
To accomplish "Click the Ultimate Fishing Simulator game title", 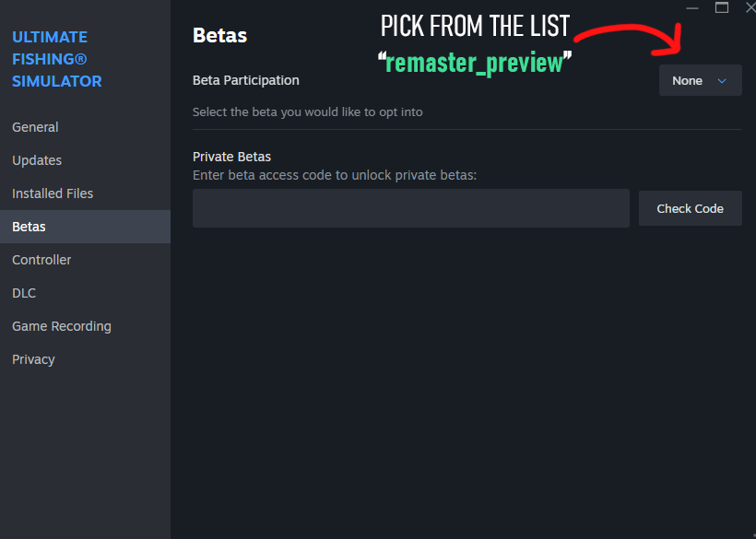I will point(57,59).
